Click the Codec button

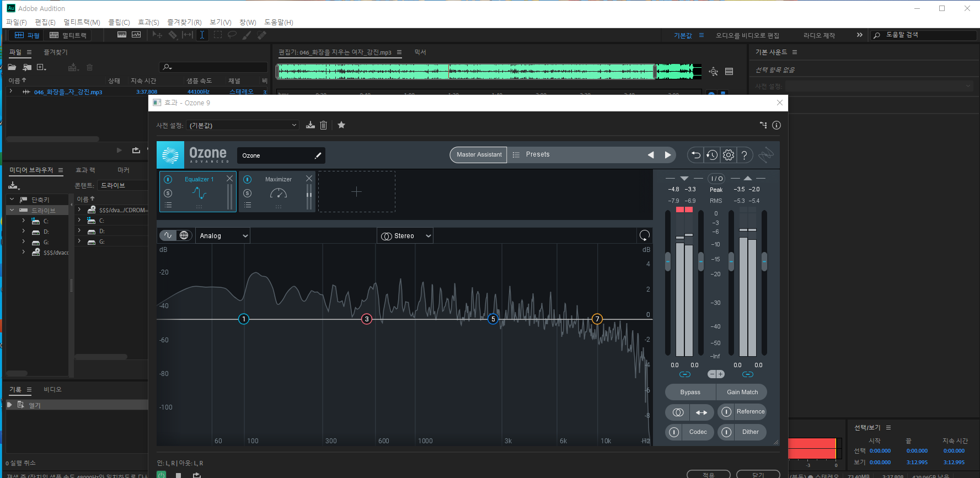click(x=698, y=432)
